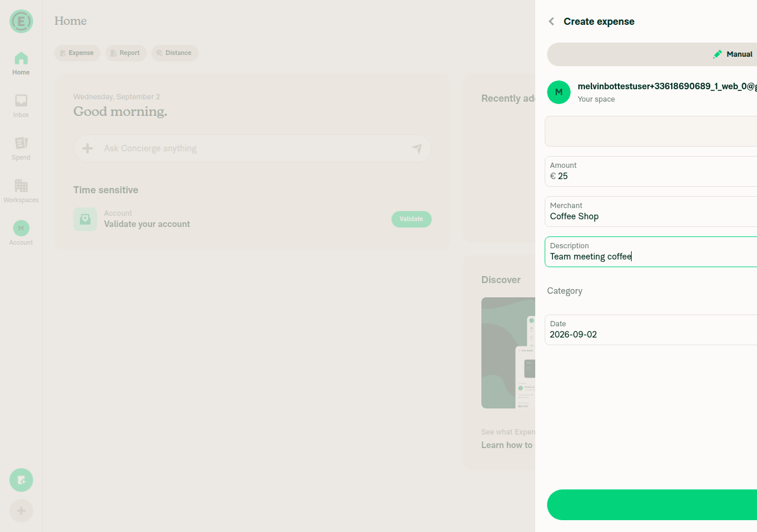Screen dimensions: 757x532
Task: Click the Your space label
Action: (x=596, y=99)
